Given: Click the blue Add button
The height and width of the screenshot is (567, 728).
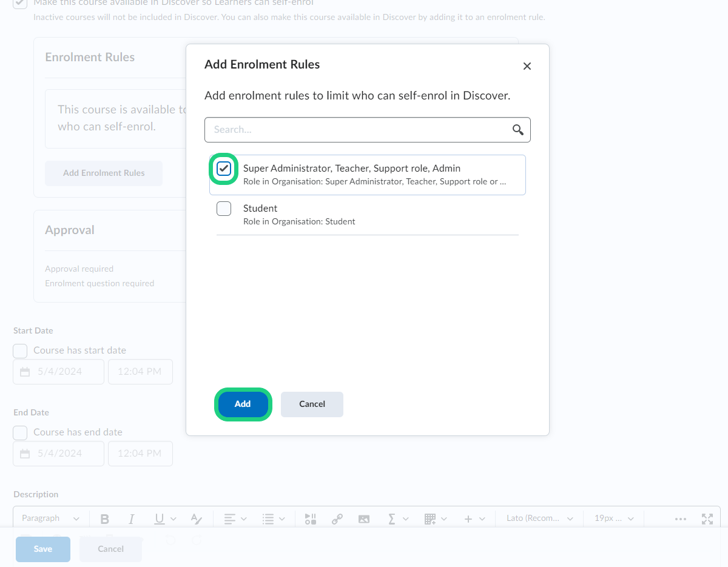Looking at the screenshot, I should [243, 404].
